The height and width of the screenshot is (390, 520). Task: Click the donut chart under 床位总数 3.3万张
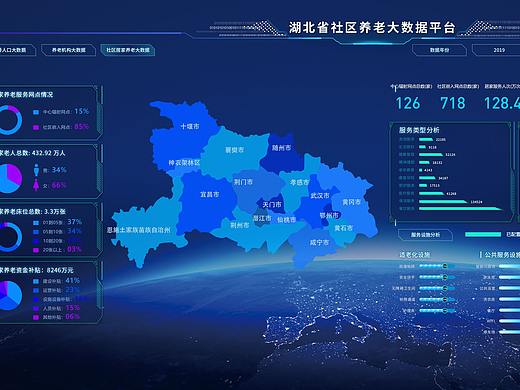pyautogui.click(x=10, y=237)
